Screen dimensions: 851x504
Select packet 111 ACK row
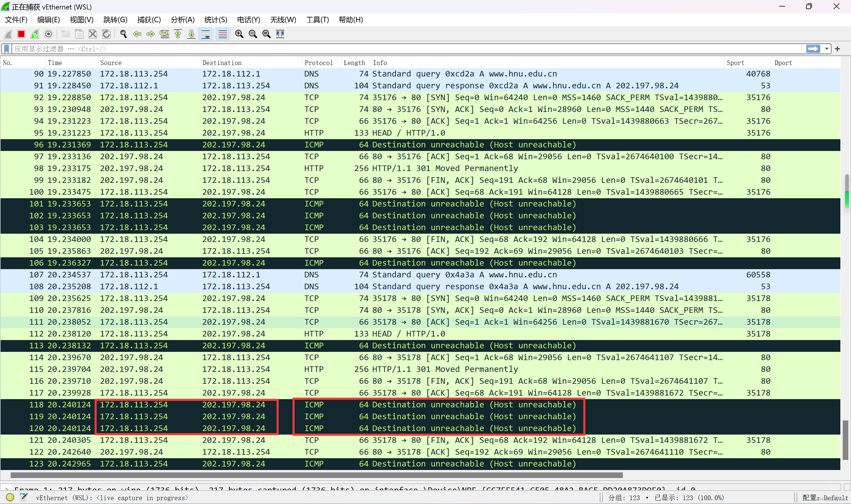point(420,322)
